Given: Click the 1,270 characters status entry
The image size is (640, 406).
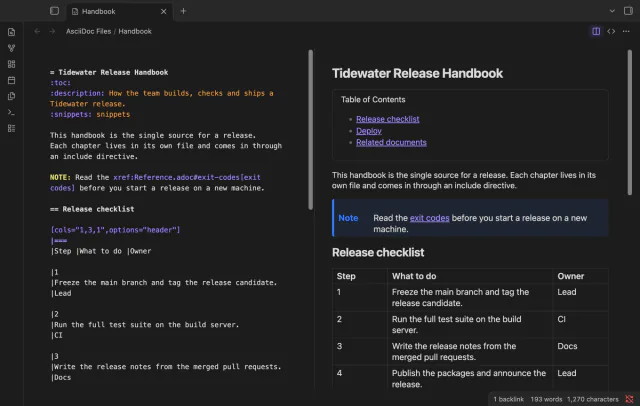Looking at the screenshot, I should coord(593,399).
